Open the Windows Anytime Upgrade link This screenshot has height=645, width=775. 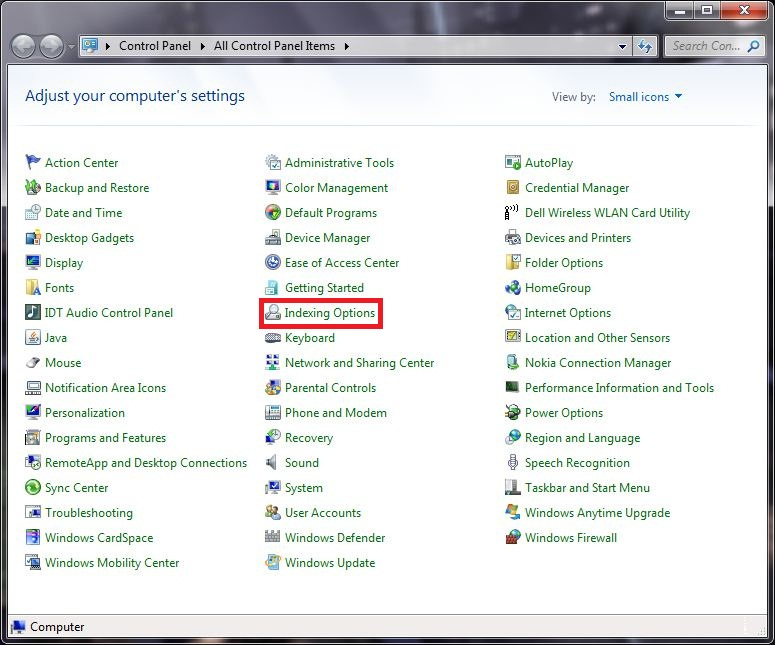tap(597, 513)
